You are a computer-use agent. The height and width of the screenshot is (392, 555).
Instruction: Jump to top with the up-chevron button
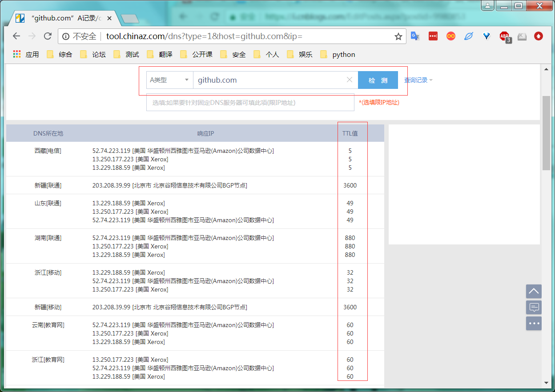(x=534, y=292)
